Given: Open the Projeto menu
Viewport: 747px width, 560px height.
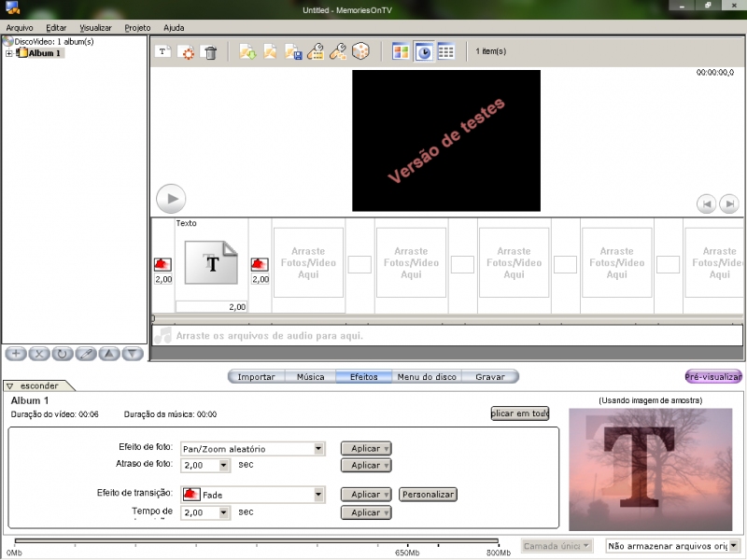Looking at the screenshot, I should pos(137,28).
